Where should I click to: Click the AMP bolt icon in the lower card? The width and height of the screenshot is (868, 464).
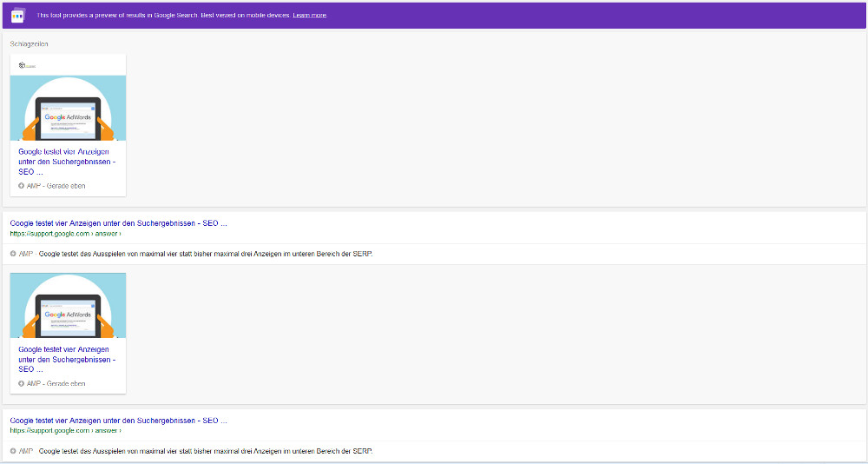(22, 383)
